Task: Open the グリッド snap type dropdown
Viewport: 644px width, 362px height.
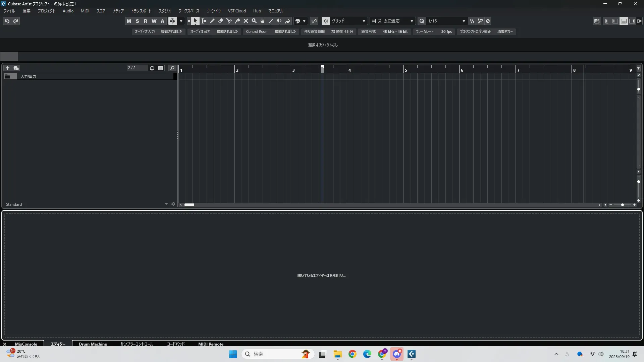Action: [x=348, y=21]
